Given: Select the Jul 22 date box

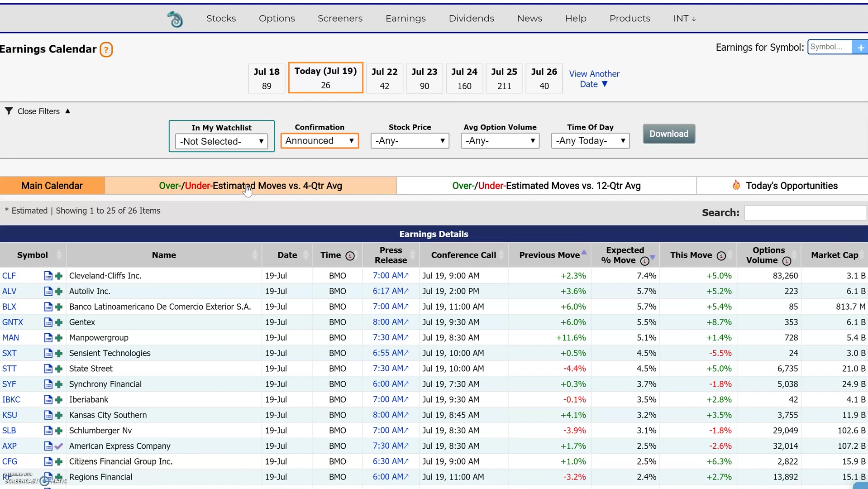Looking at the screenshot, I should tap(384, 79).
